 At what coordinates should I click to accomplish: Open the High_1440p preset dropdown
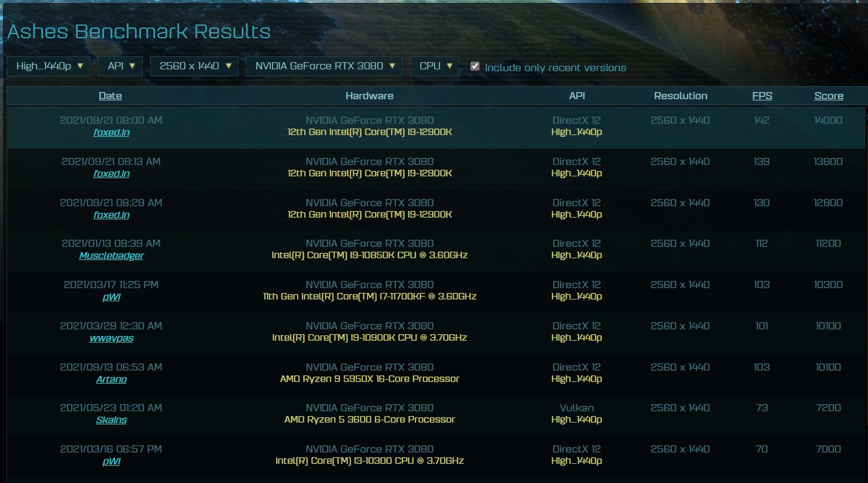pos(48,66)
